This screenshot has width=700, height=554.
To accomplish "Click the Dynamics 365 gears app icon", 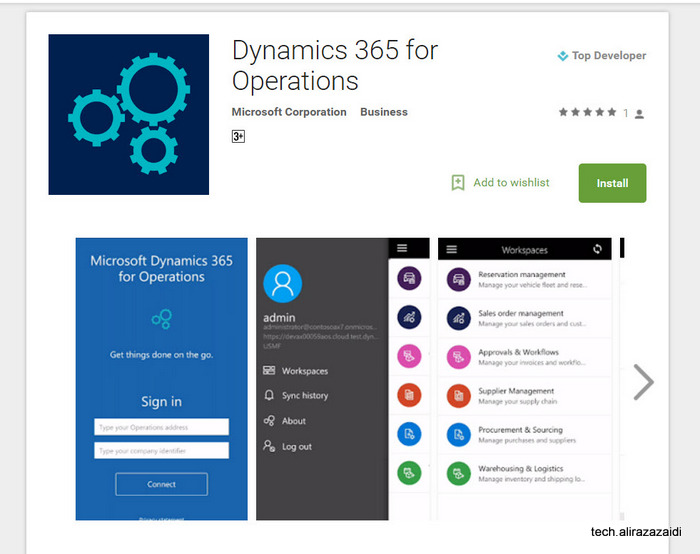I will coord(129,114).
